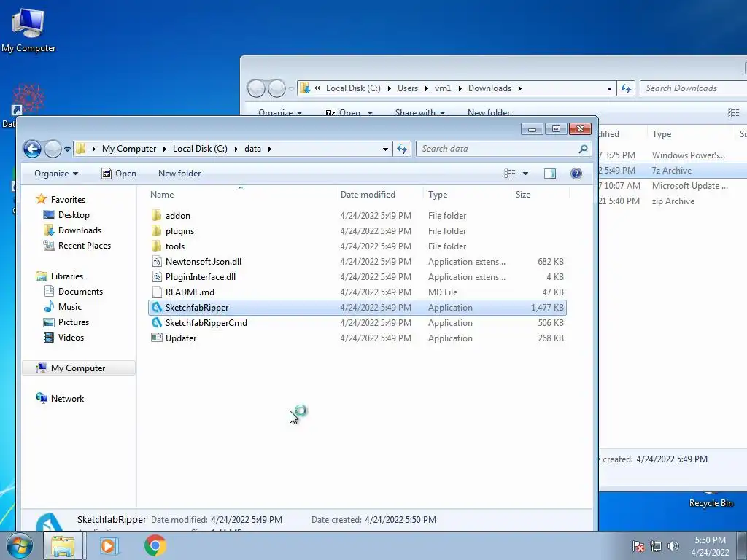
Task: Click the refresh button beside data address bar
Action: (x=402, y=149)
